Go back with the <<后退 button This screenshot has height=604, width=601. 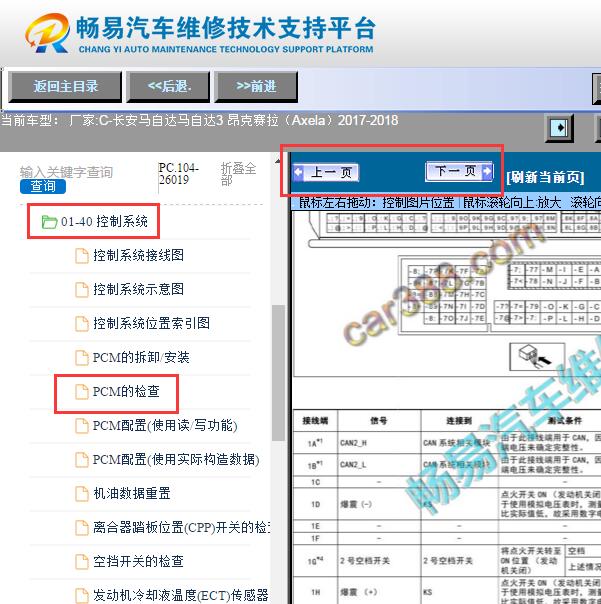tap(169, 87)
